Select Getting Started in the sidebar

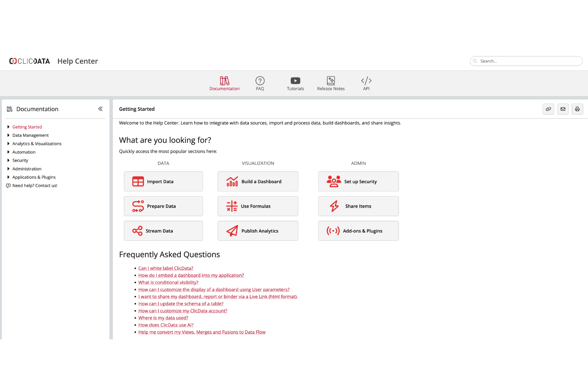(27, 127)
